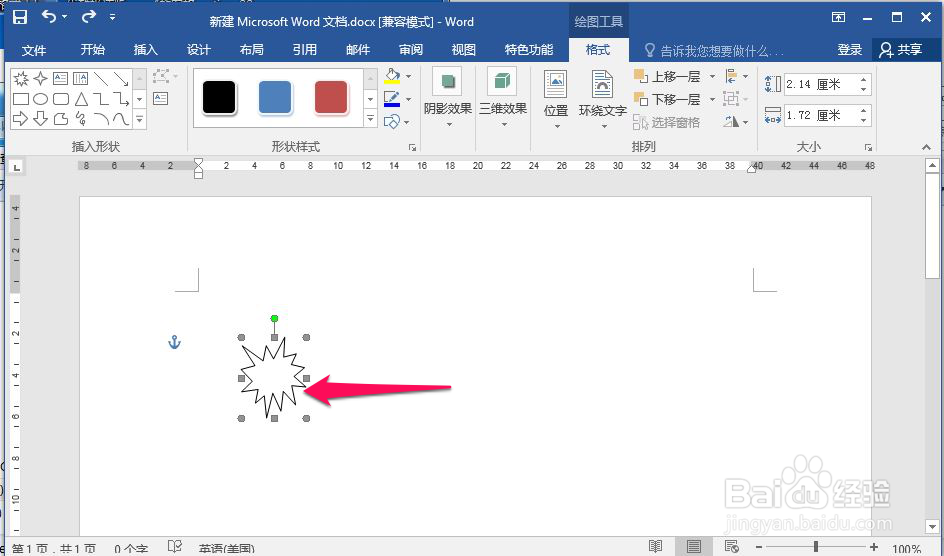Image resolution: width=944 pixels, height=556 pixels.
Task: Apply the red shape style swatch
Action: [x=331, y=97]
